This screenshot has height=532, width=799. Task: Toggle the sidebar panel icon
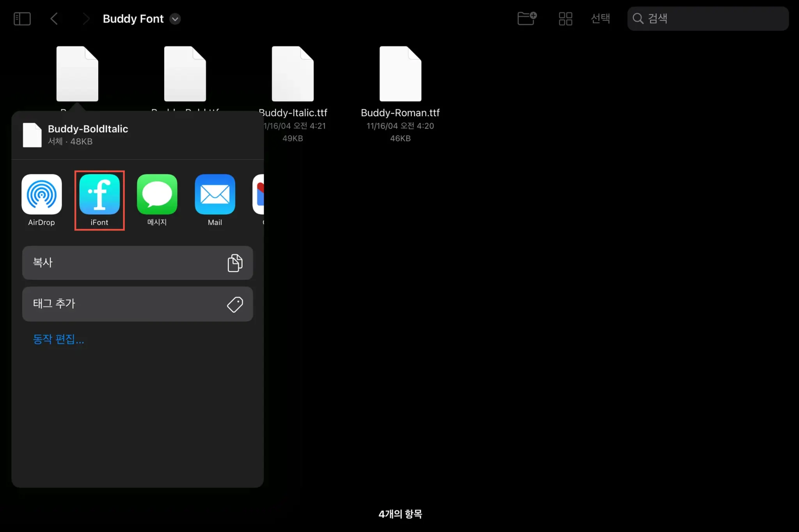pos(22,19)
